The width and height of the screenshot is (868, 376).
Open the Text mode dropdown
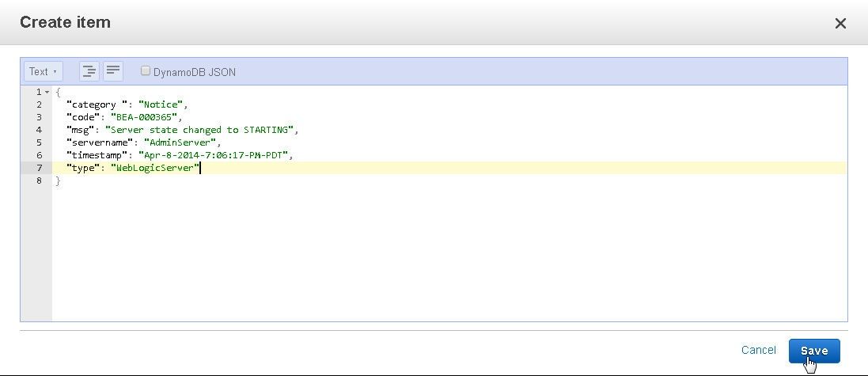coord(44,71)
